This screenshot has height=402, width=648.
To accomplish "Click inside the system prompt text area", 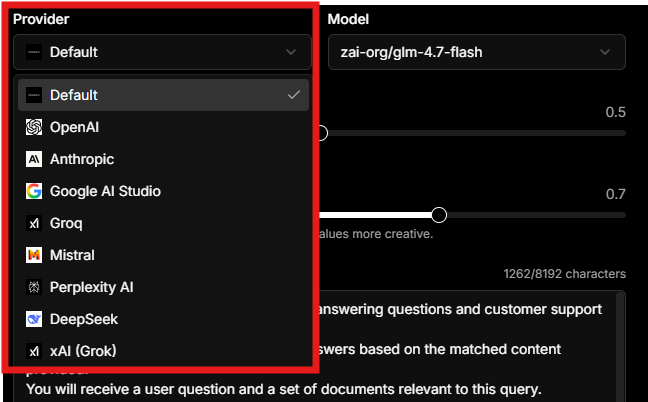I will 318,347.
